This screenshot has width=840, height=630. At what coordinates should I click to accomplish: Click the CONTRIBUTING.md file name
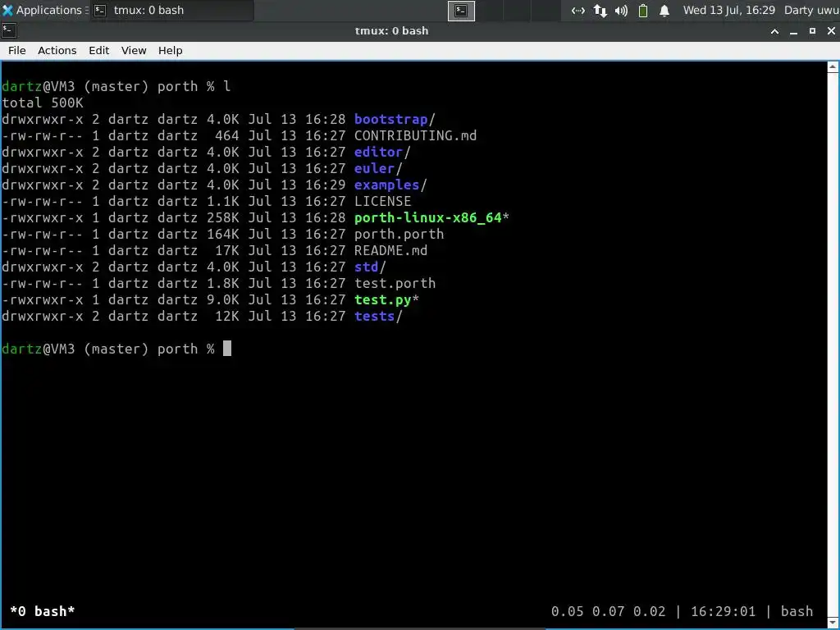tap(415, 135)
